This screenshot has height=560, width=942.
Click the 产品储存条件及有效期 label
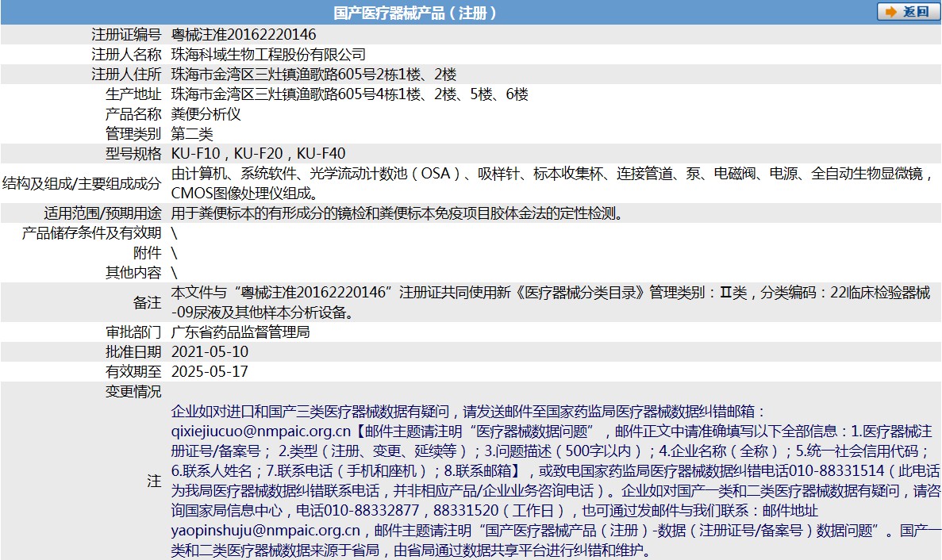(x=91, y=233)
